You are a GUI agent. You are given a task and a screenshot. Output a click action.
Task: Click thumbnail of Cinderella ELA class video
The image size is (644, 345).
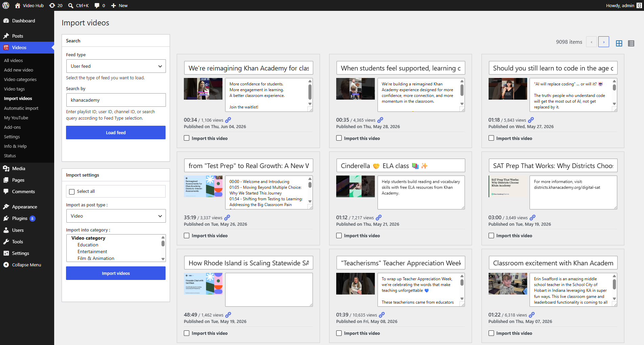click(x=355, y=186)
